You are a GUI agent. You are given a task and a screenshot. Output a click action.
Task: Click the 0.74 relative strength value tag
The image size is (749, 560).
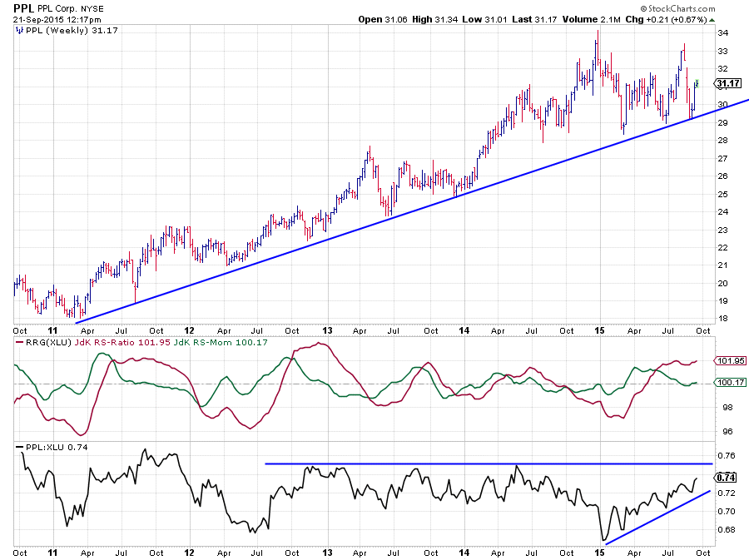726,478
